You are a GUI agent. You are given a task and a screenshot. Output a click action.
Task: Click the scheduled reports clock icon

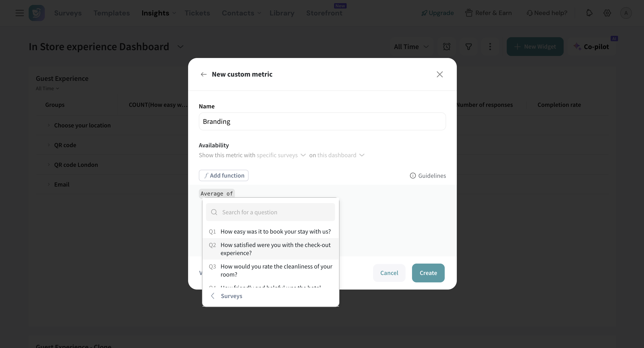[447, 47]
